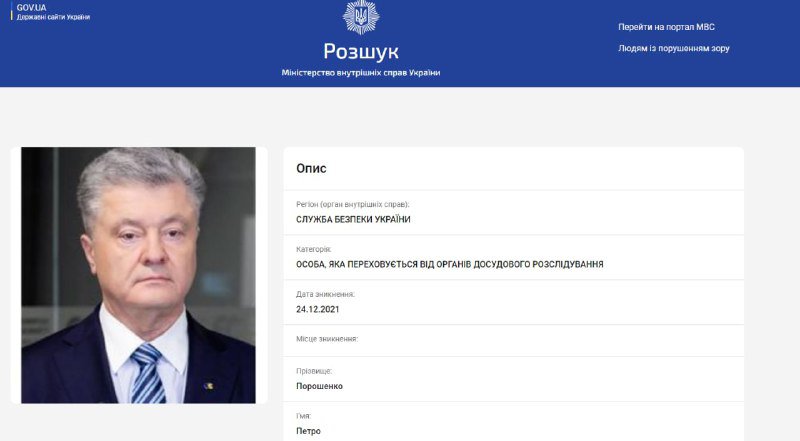The height and width of the screenshot is (441, 800).
Task: Click the Категорія field label
Action: [x=313, y=249]
